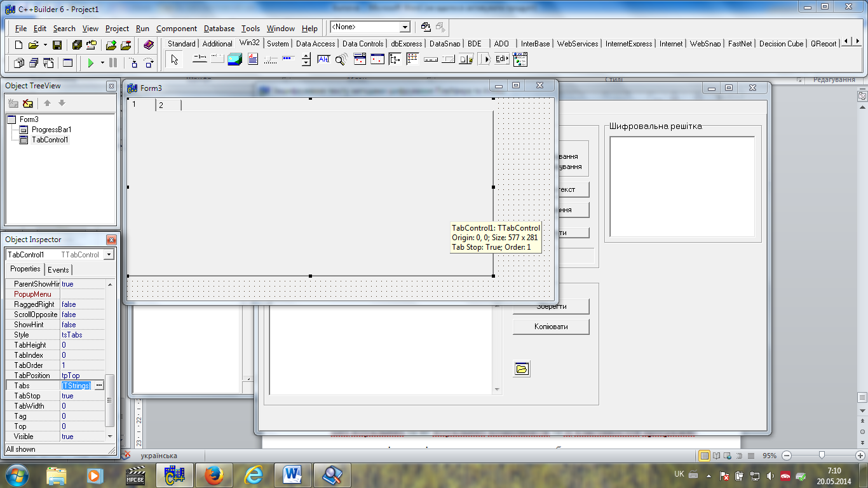868x488 pixels.
Task: Select the Animate component in palette
Action: pos(342,60)
